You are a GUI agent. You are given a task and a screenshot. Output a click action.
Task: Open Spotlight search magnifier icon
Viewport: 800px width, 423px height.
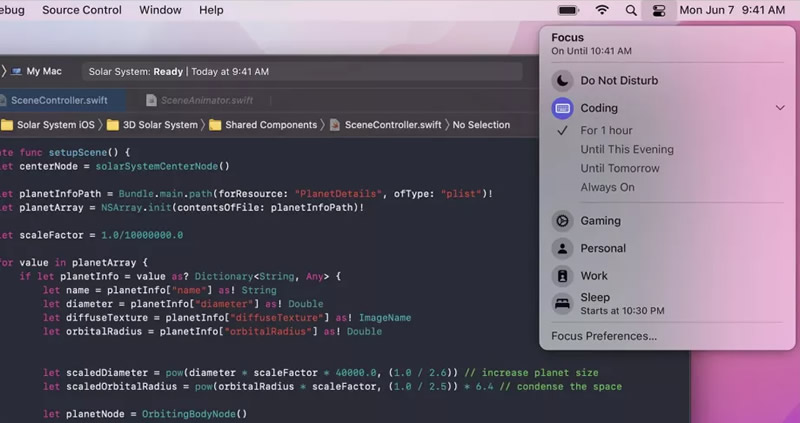click(631, 10)
